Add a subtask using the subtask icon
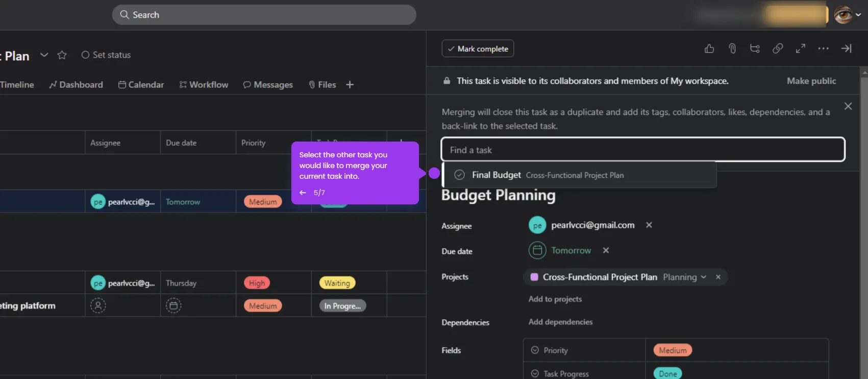 pos(755,49)
